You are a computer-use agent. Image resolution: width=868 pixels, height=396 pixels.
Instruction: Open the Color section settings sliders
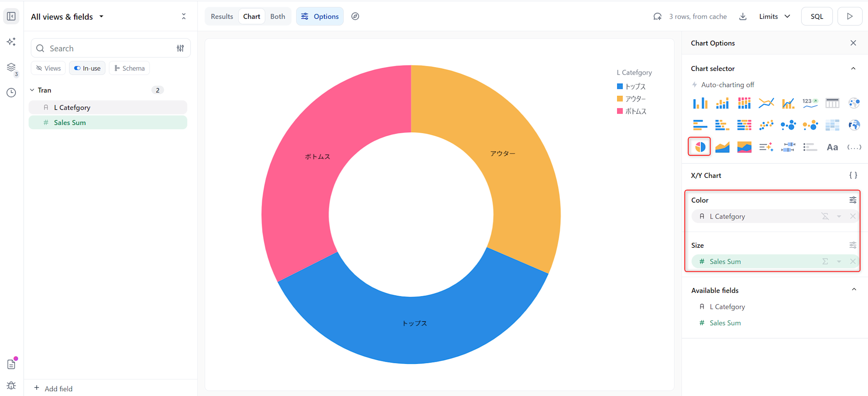[853, 200]
